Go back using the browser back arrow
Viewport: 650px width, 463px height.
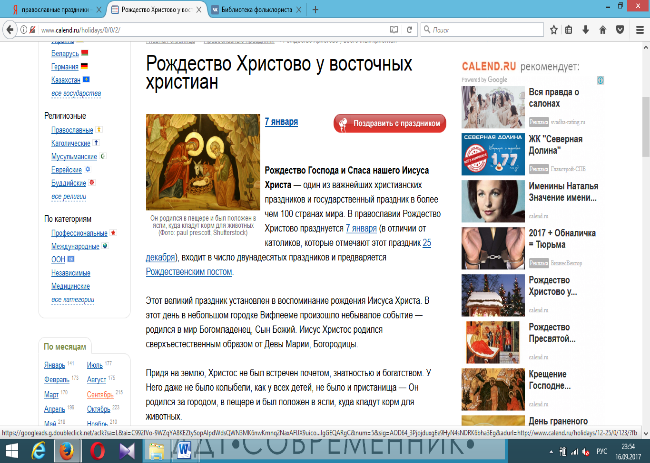click(10, 29)
